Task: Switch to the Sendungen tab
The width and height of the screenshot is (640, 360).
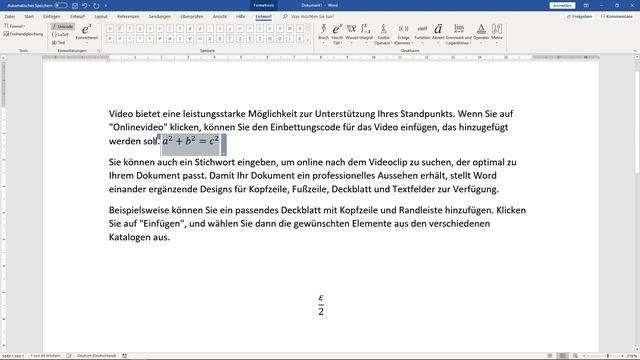Action: click(x=160, y=17)
